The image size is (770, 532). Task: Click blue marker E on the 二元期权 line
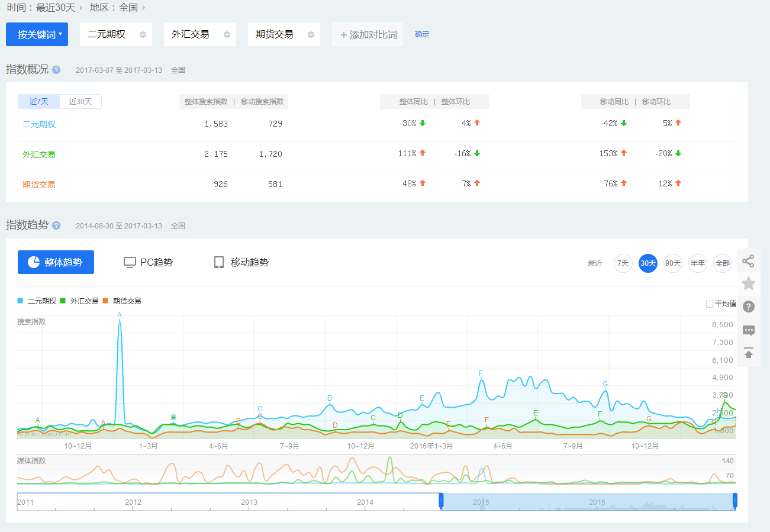(x=422, y=398)
